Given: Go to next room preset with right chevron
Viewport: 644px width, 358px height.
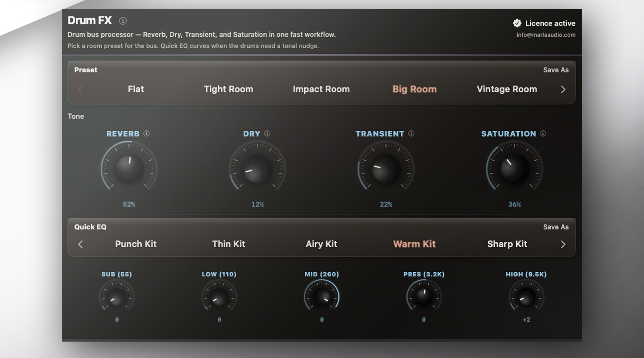Looking at the screenshot, I should pos(563,89).
